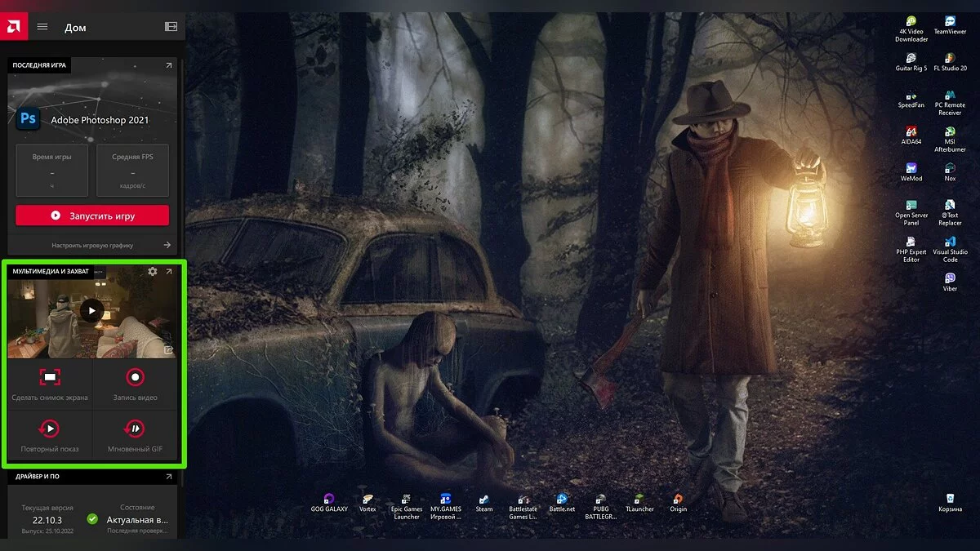Select the Guitar Rig 5 desktop icon
980x551 pixels.
(911, 63)
